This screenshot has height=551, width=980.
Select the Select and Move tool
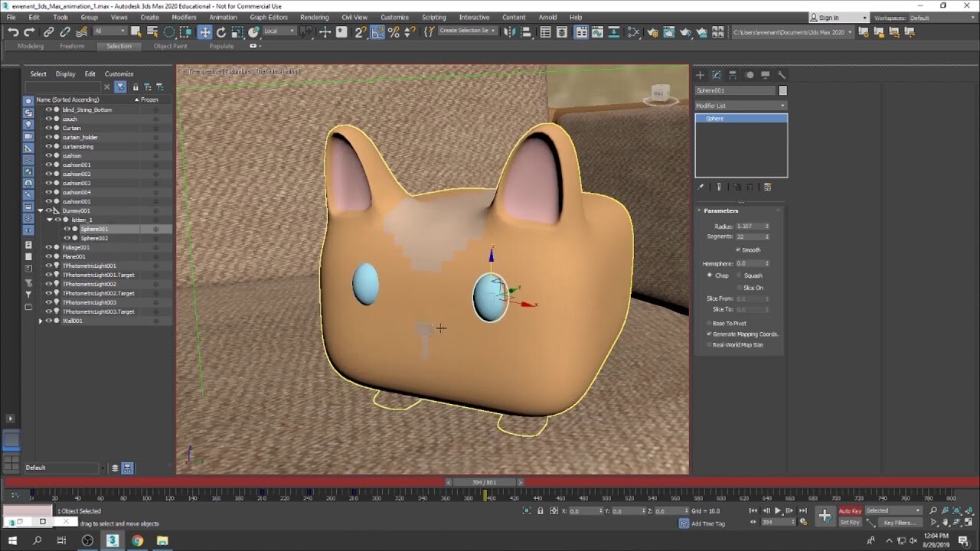205,32
